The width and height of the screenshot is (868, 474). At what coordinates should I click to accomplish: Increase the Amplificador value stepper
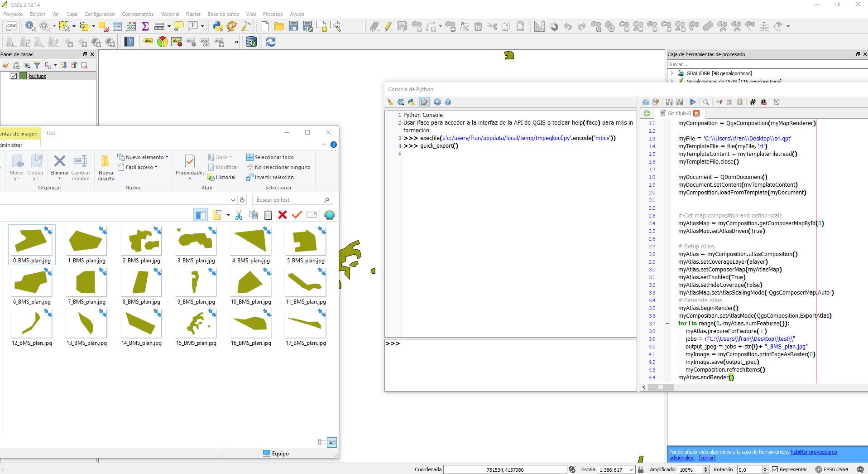click(705, 468)
